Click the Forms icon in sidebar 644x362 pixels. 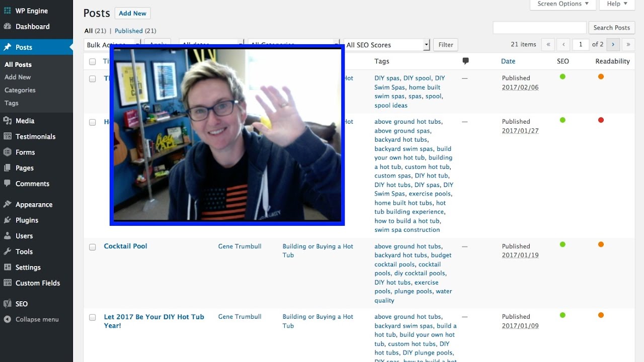point(8,152)
